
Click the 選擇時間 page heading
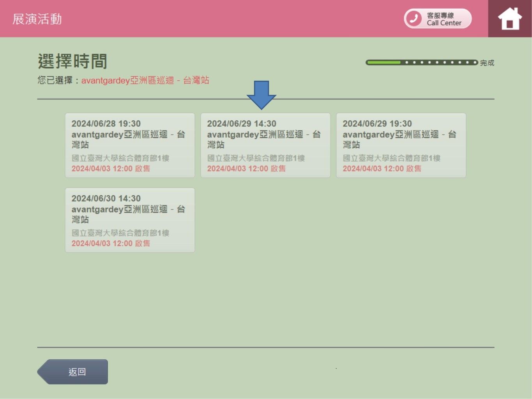point(72,62)
